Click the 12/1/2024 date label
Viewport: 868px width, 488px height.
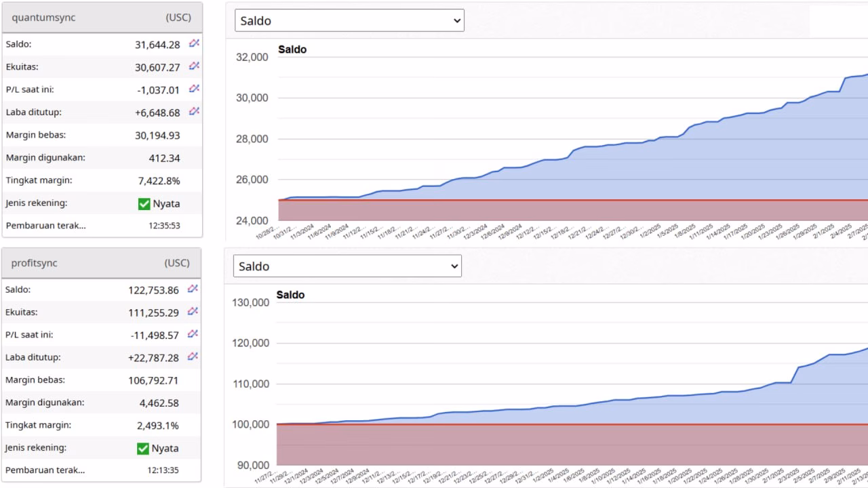point(298,476)
